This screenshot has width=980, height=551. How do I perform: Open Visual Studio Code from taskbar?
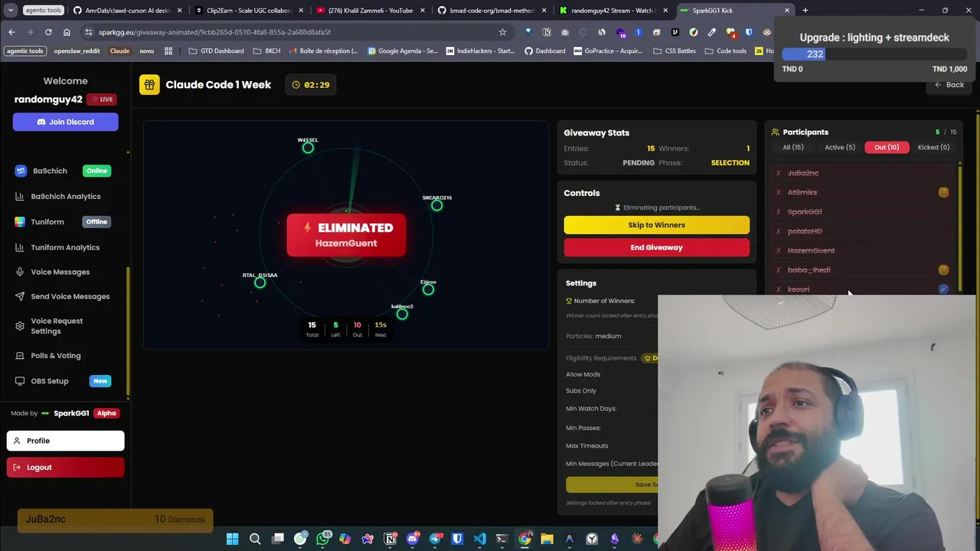click(x=479, y=539)
